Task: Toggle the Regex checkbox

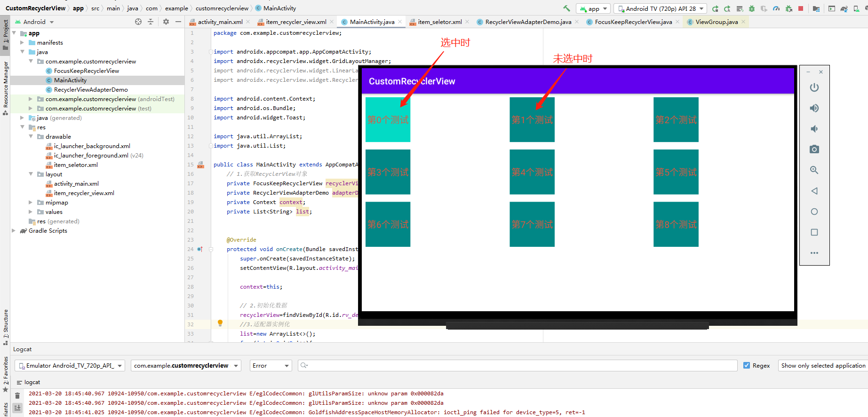Action: [x=747, y=365]
